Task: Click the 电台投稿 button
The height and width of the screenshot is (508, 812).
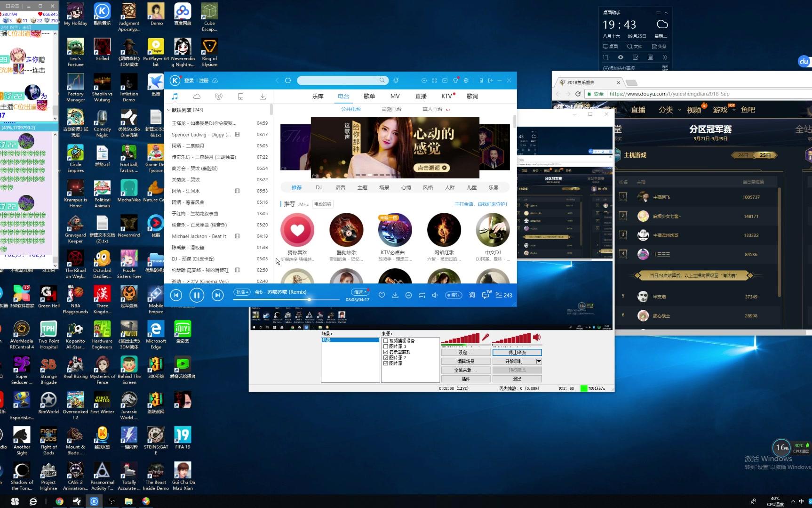Action: 323,204
